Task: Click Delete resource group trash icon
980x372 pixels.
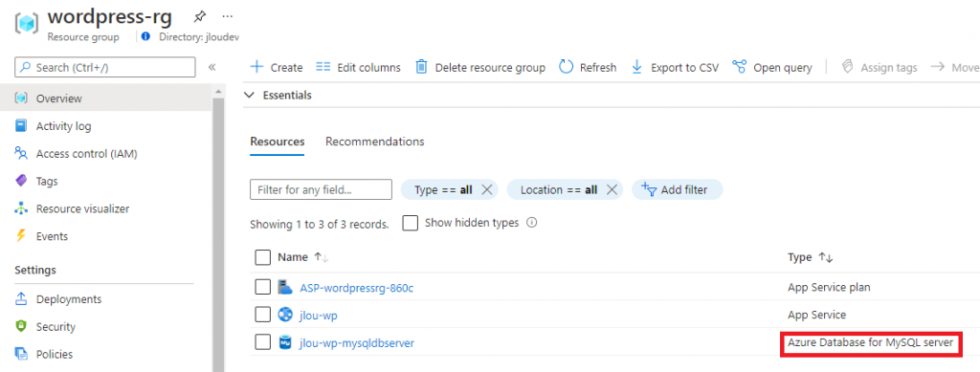Action: pyautogui.click(x=422, y=67)
